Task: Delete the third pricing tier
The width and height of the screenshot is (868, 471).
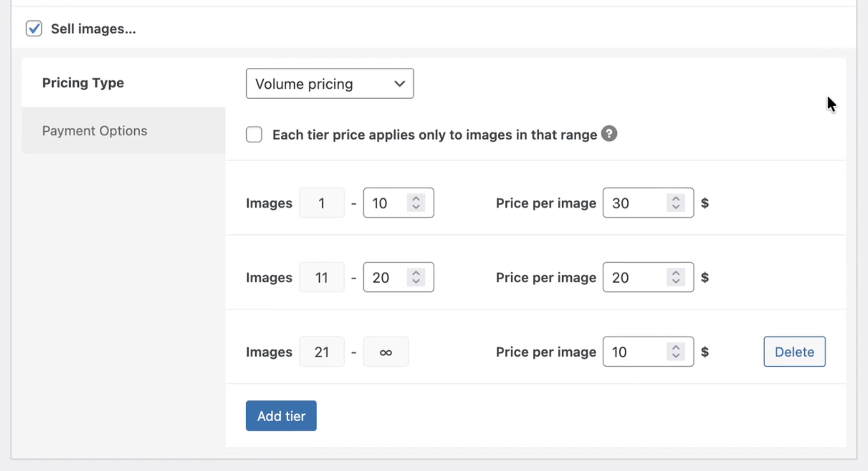Action: (794, 351)
